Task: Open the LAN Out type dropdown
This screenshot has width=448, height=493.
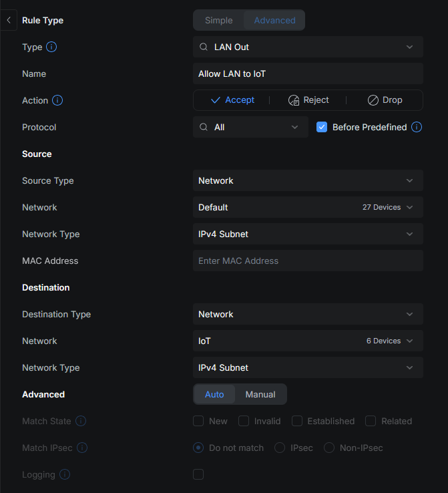Action: click(308, 47)
